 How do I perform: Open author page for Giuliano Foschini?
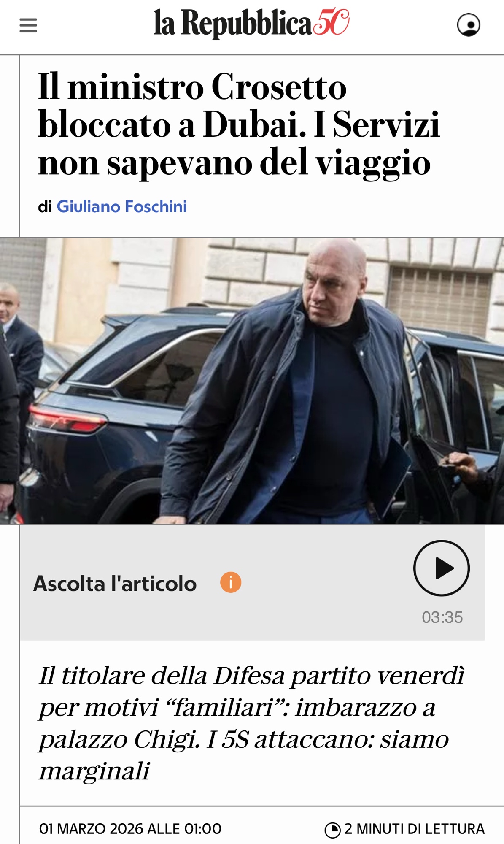pos(121,206)
